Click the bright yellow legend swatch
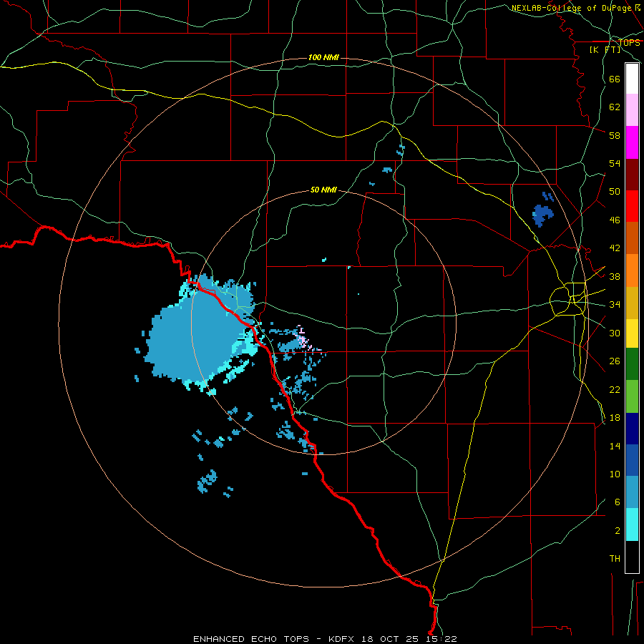The width and height of the screenshot is (644, 644). (632, 333)
